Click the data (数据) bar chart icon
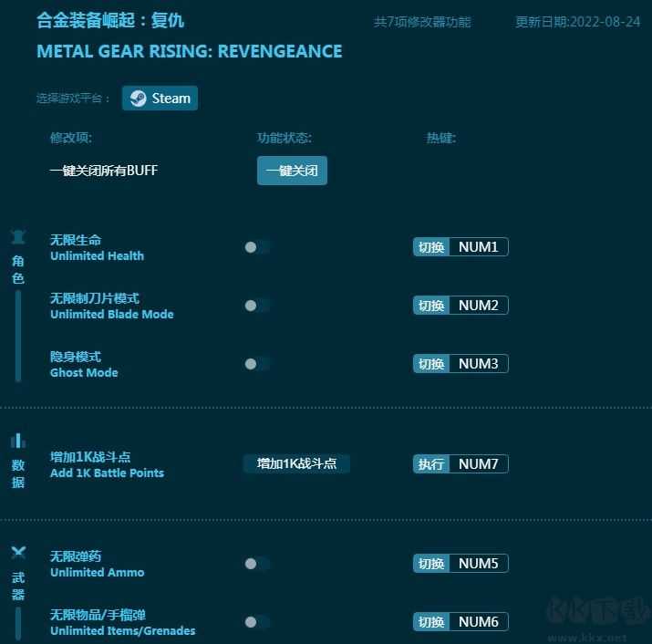652x644 pixels. tap(17, 441)
